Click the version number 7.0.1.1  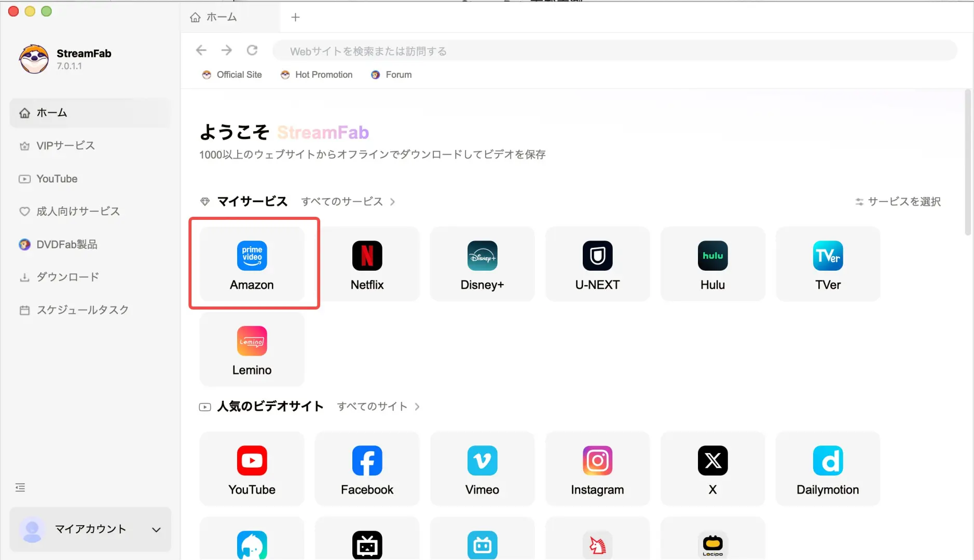(x=69, y=66)
